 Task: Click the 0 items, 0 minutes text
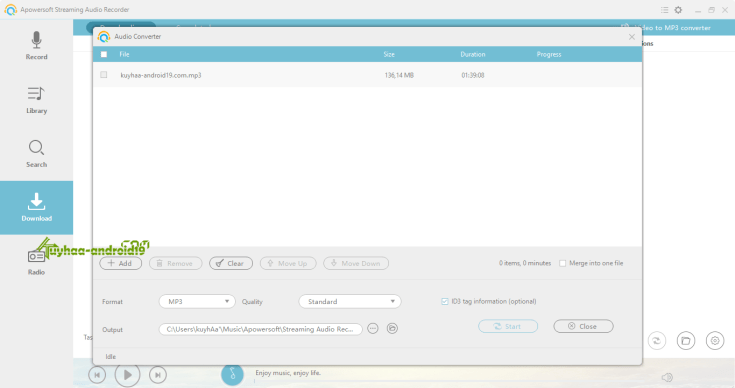(x=525, y=263)
